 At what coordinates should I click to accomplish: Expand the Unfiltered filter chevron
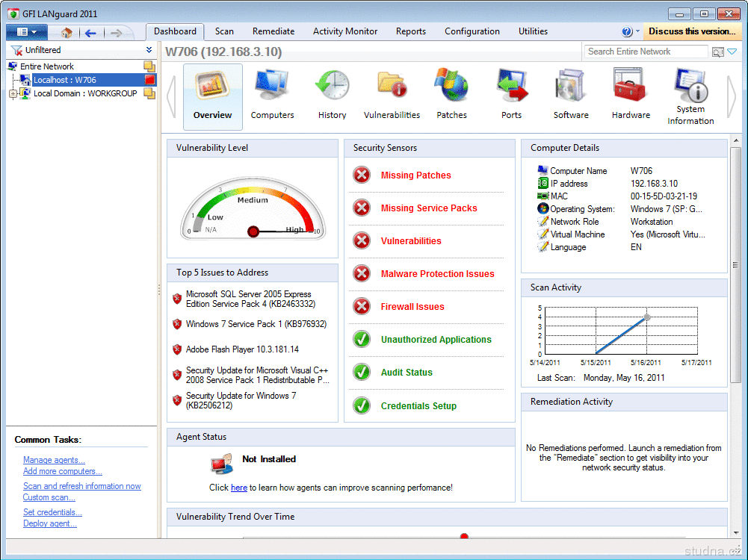point(149,50)
